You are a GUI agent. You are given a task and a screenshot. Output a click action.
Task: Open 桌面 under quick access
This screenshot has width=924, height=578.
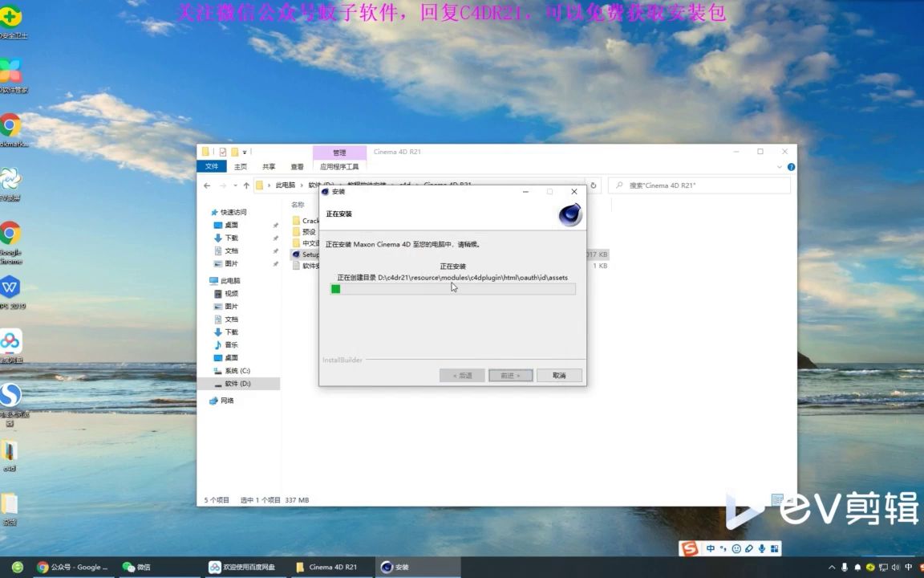pos(231,226)
